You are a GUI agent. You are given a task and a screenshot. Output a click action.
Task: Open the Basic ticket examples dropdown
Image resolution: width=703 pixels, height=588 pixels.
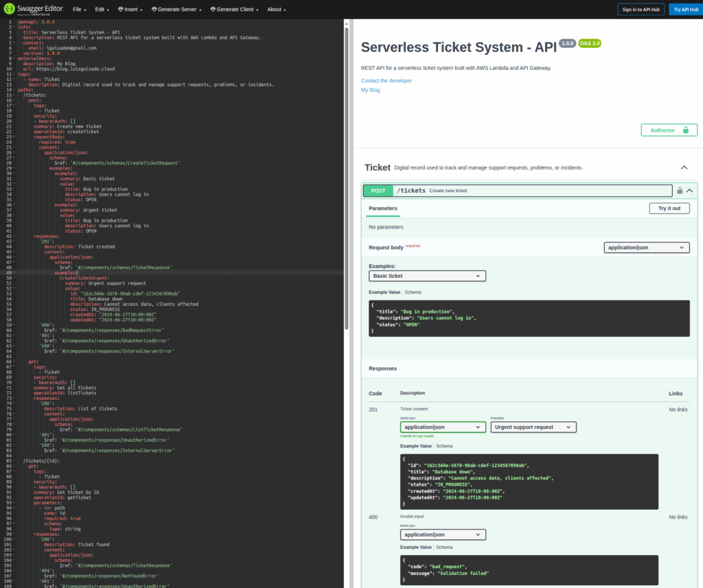coord(426,276)
